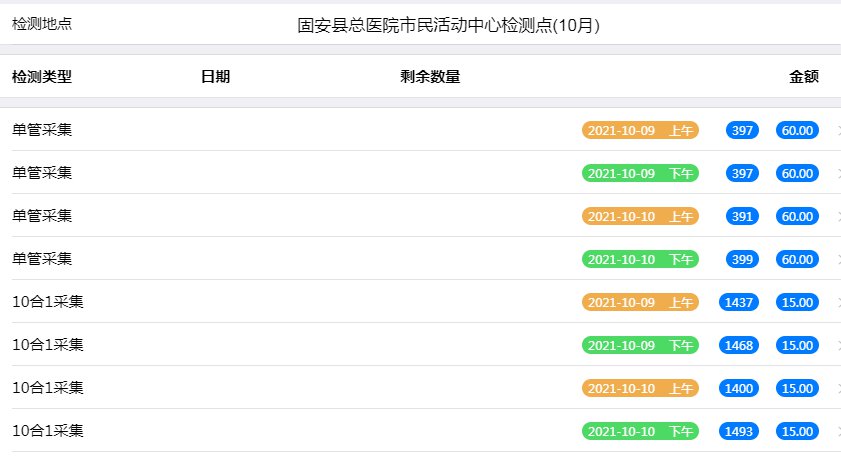The image size is (841, 462).
Task: Click the blue 1437 quantity badge
Action: (x=739, y=302)
